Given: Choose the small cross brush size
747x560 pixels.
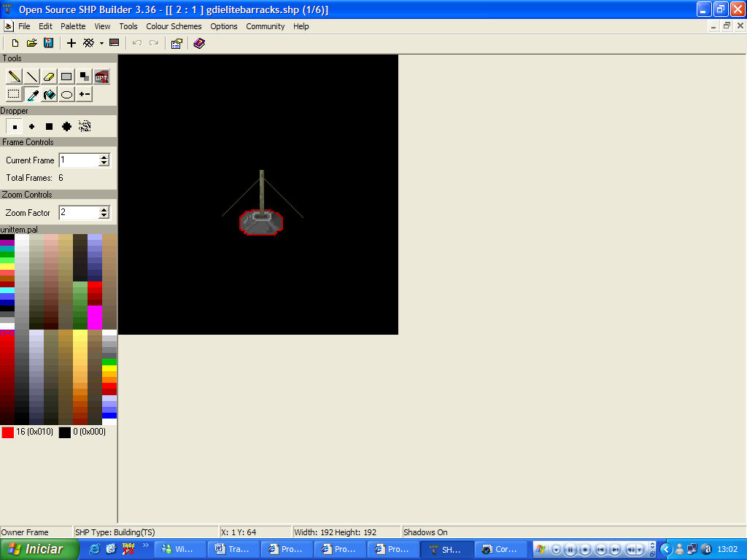Looking at the screenshot, I should 31,127.
